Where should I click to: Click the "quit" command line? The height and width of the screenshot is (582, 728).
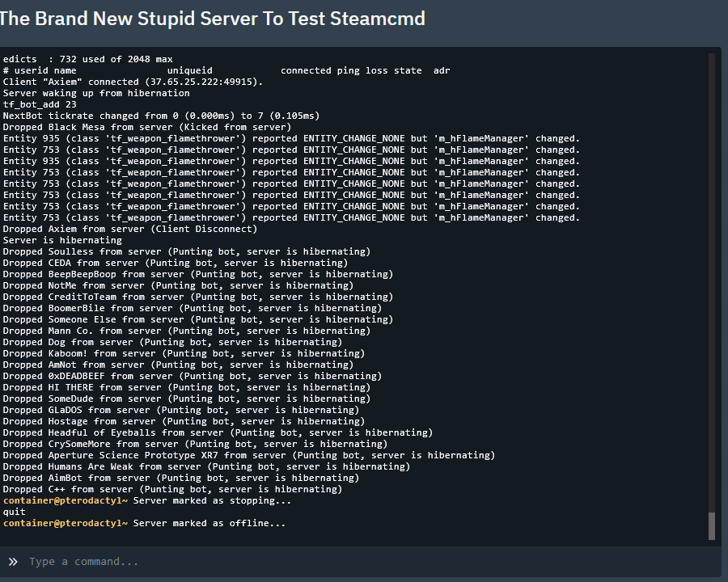14,512
